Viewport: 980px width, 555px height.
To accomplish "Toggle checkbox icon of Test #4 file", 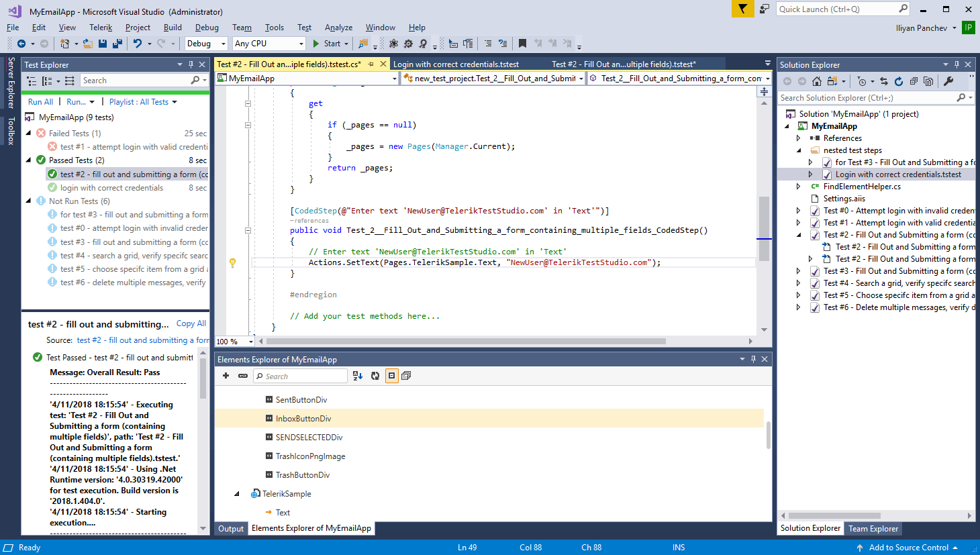I will point(814,283).
